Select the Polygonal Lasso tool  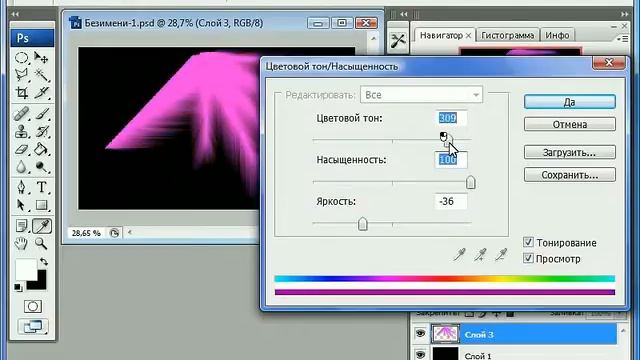click(x=22, y=75)
